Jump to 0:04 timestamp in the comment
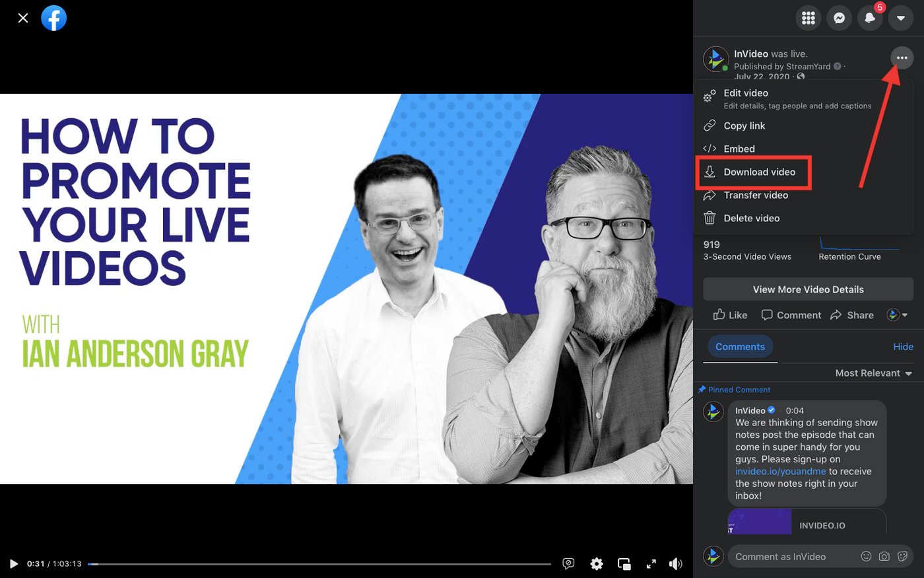This screenshot has width=924, height=578. 795,411
